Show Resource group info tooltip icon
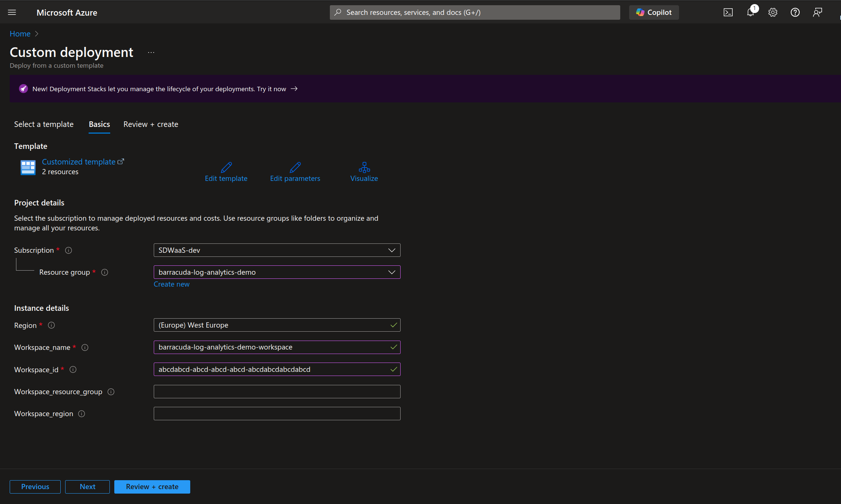841x504 pixels. pyautogui.click(x=105, y=272)
